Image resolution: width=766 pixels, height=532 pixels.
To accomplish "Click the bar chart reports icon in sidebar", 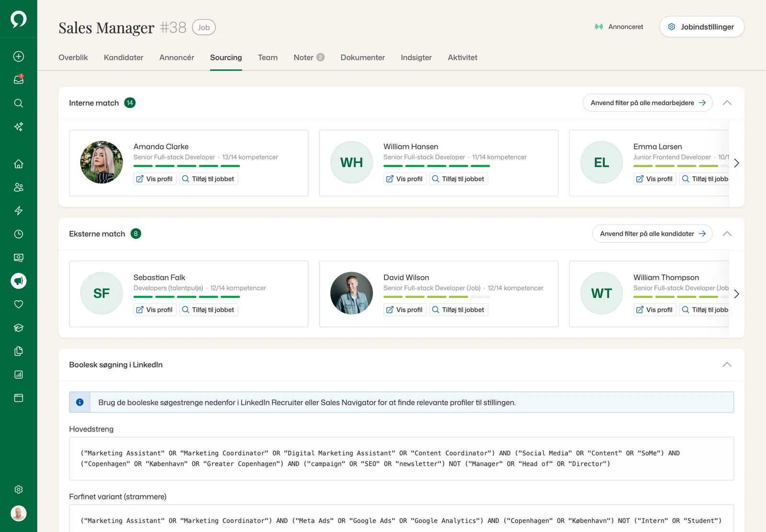I will pos(19,374).
